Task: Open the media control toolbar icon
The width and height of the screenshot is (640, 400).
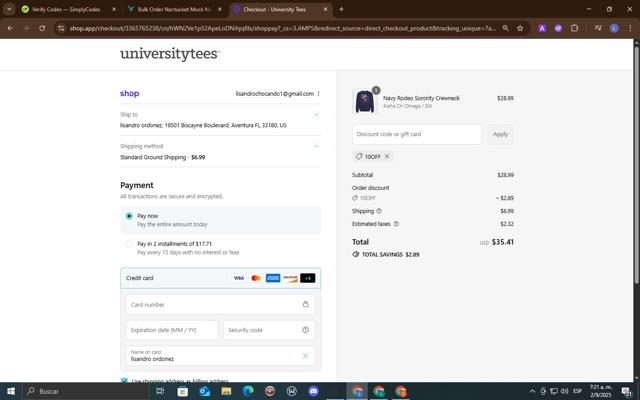Action: 598,28
